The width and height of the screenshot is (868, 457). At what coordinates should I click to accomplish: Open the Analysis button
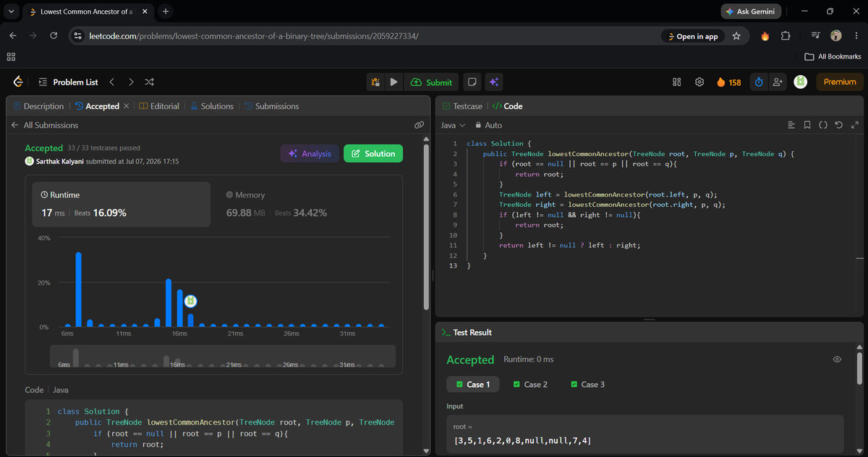pos(310,153)
